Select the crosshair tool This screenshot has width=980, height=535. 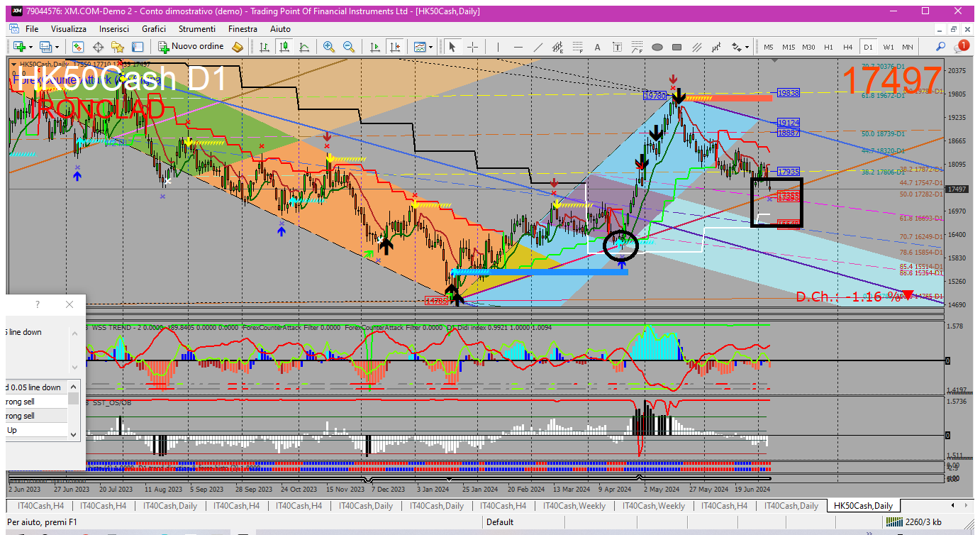472,47
